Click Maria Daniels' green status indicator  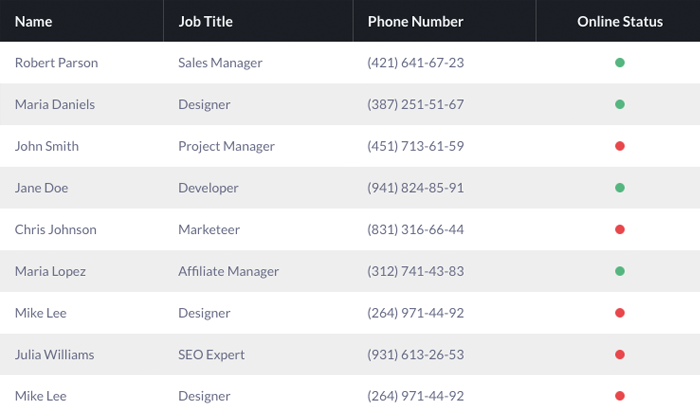[x=620, y=104]
